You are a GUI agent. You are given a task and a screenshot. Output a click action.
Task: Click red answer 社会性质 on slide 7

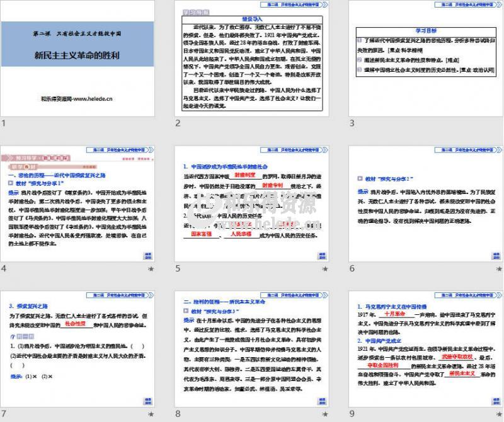[x=75, y=324]
